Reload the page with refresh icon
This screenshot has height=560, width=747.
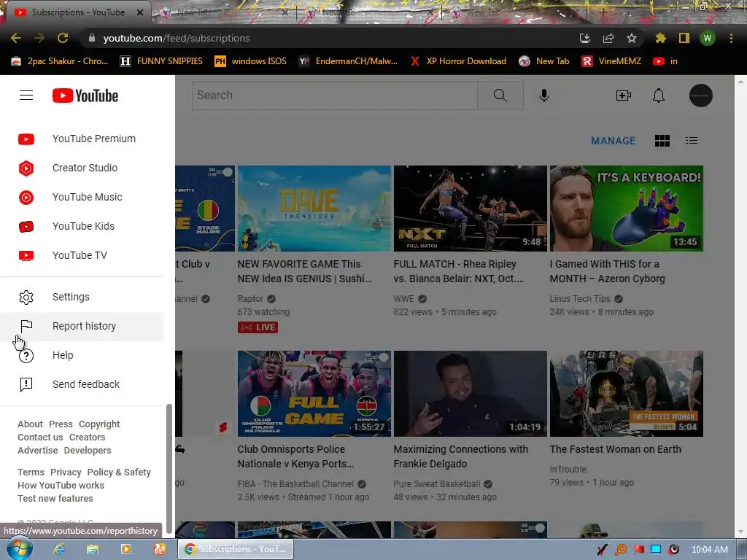pyautogui.click(x=63, y=38)
